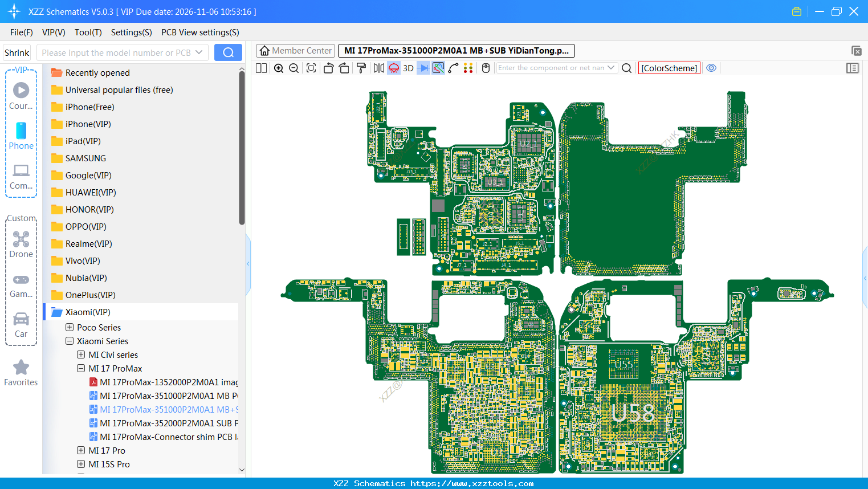Open the Car category
Viewport: 868px width, 489px height.
tap(21, 325)
